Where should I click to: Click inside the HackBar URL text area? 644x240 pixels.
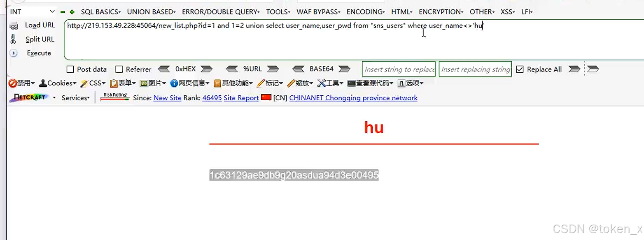point(354,39)
